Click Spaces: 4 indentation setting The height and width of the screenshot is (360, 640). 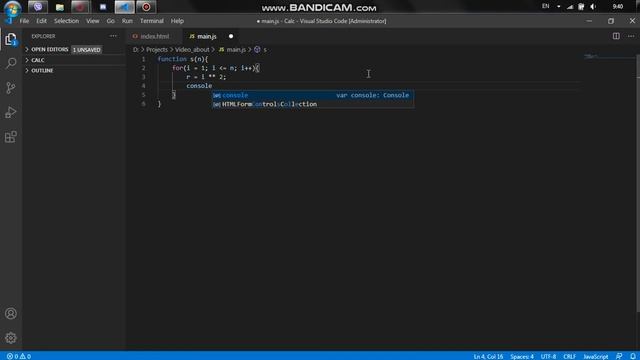click(522, 356)
